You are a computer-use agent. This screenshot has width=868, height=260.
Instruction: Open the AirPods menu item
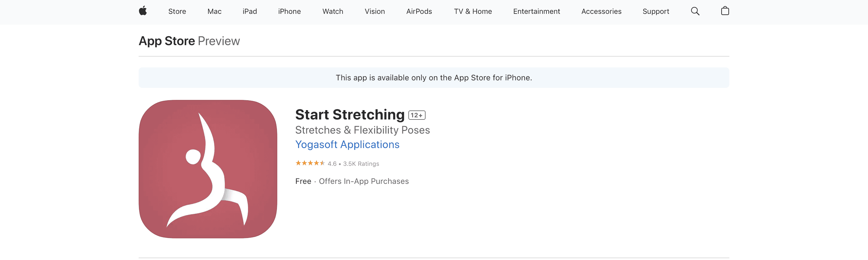pos(419,11)
